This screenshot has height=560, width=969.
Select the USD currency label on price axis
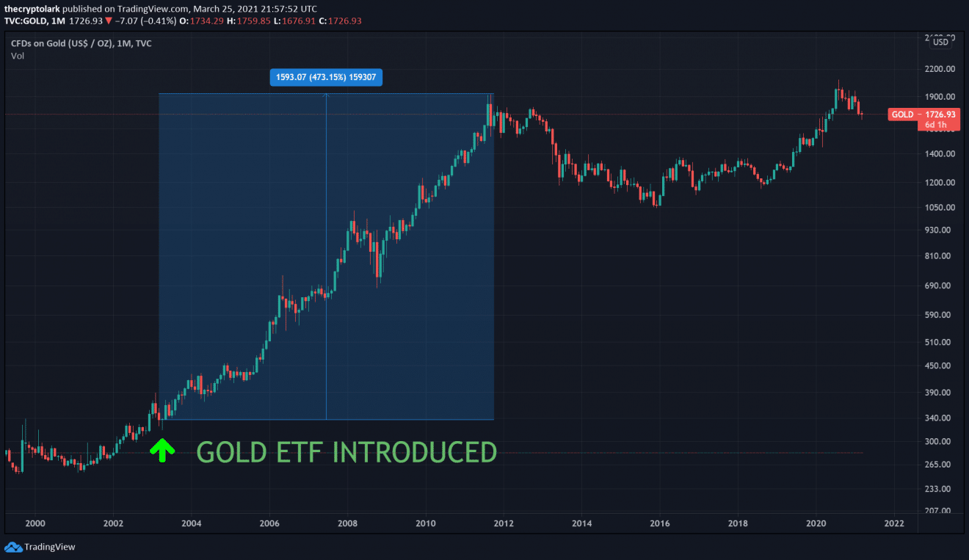click(940, 42)
